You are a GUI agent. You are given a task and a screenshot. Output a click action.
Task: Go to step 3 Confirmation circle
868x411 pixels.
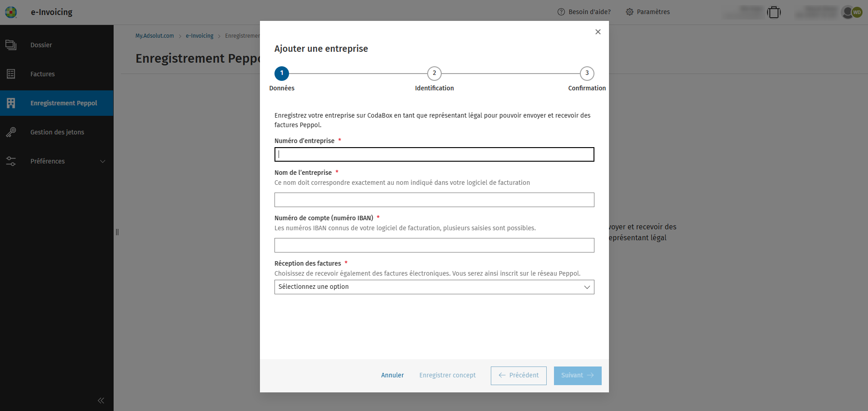(x=587, y=73)
